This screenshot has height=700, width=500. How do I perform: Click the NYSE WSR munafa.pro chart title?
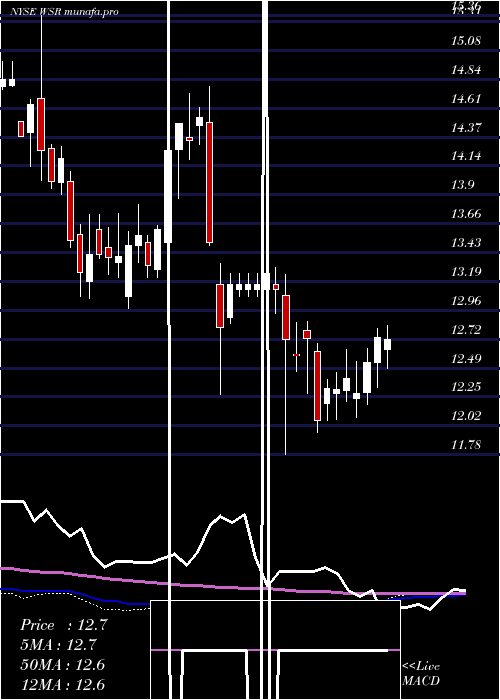pyautogui.click(x=64, y=12)
